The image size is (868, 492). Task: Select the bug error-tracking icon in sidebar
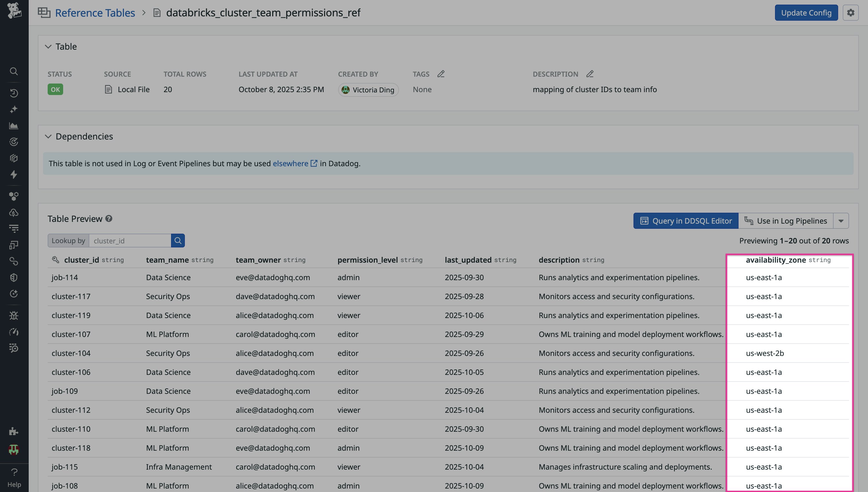click(x=14, y=315)
